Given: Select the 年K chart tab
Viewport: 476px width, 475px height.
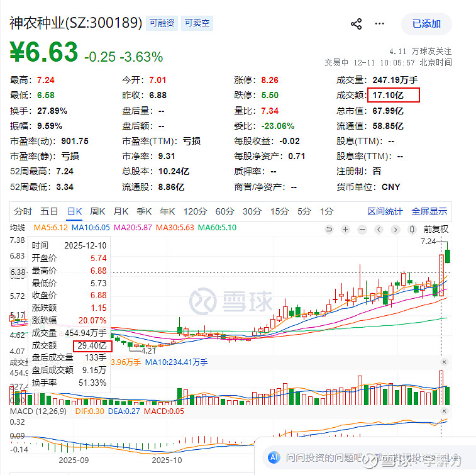Looking at the screenshot, I should [167, 211].
